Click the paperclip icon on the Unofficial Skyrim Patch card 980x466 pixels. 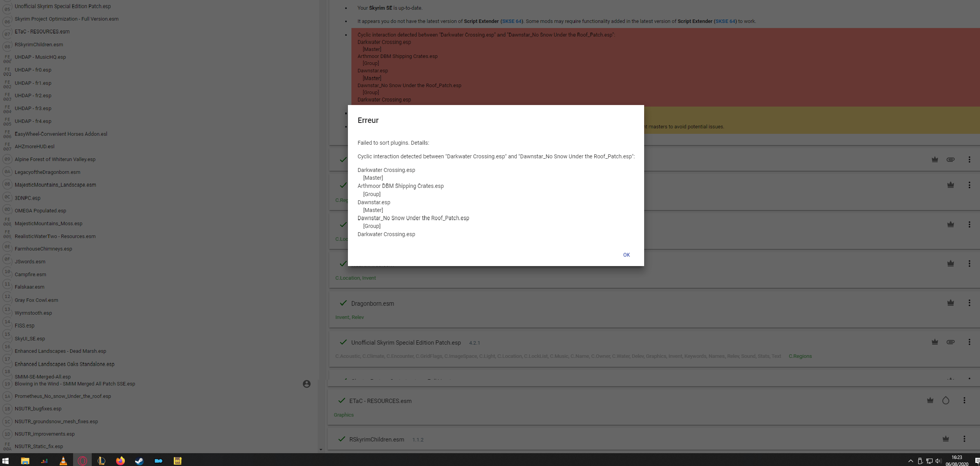coord(950,342)
